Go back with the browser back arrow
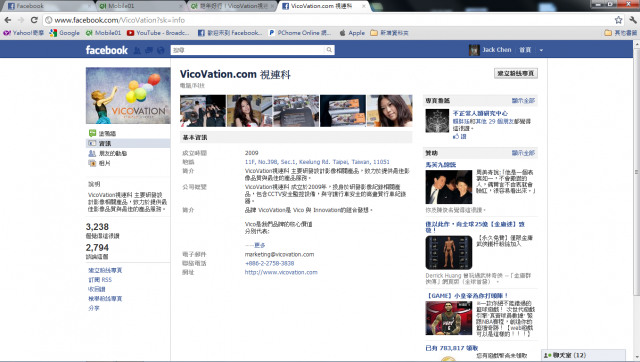The width and height of the screenshot is (640, 362). (8, 20)
